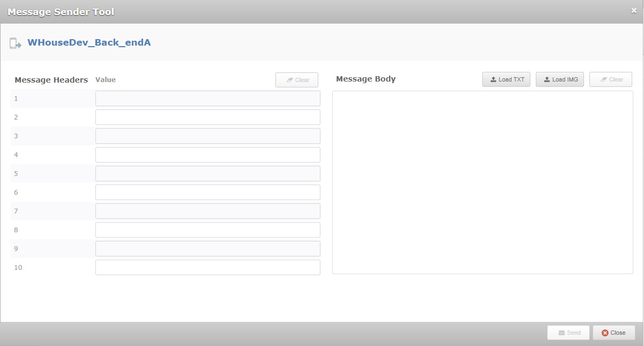This screenshot has width=644, height=346.
Task: Click the value field for header 10
Action: [207, 267]
